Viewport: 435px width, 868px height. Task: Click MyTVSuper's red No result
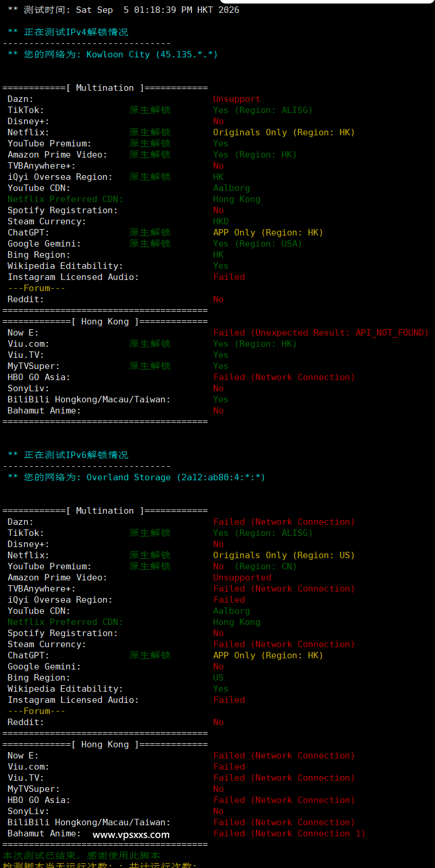pyautogui.click(x=218, y=789)
